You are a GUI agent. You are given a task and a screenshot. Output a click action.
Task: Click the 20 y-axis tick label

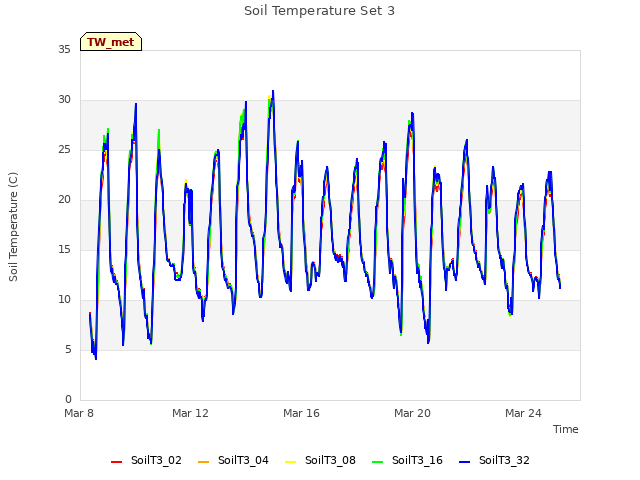tap(64, 200)
